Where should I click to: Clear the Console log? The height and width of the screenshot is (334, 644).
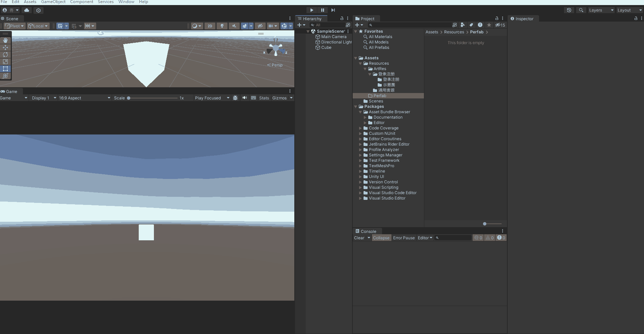[x=359, y=238]
